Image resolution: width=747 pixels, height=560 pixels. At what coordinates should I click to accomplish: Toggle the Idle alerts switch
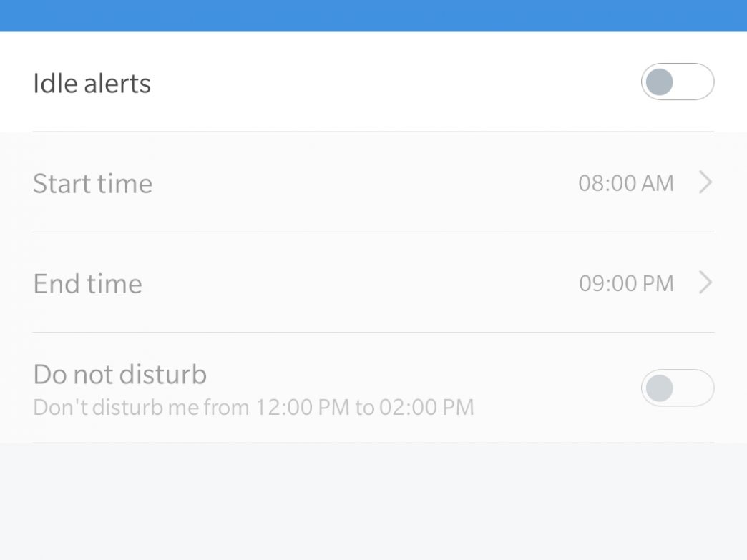pos(677,82)
